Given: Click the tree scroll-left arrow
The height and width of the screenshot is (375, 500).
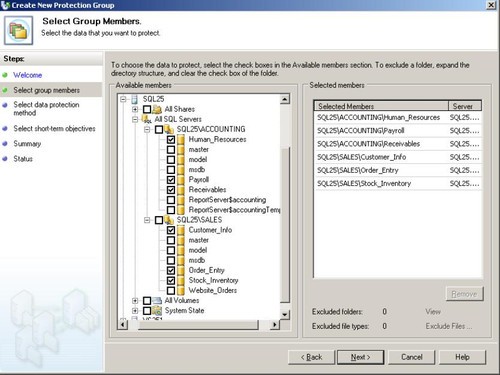Looking at the screenshot, I should click(123, 324).
